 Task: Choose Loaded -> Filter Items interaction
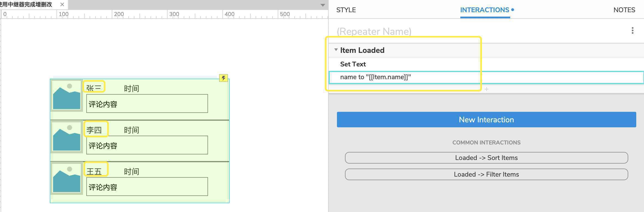click(486, 174)
